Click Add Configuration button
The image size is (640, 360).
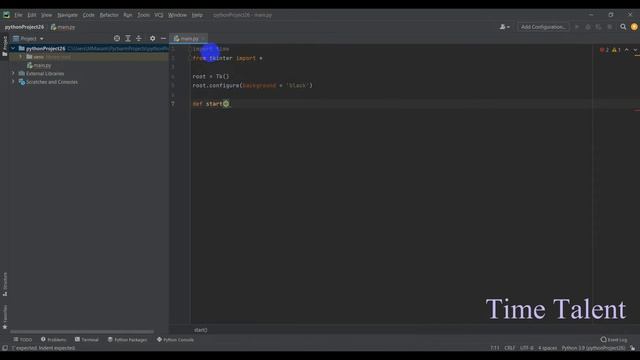coord(543,27)
